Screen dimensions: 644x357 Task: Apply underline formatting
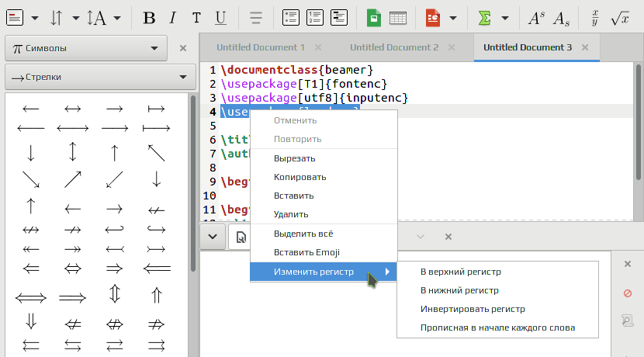coord(220,18)
